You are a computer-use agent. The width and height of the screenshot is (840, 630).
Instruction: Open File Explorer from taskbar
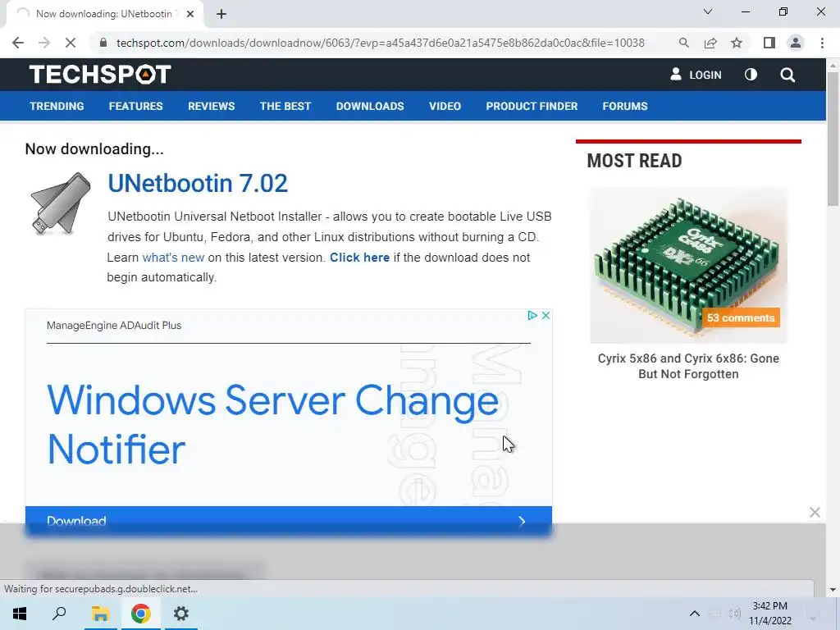pyautogui.click(x=100, y=614)
